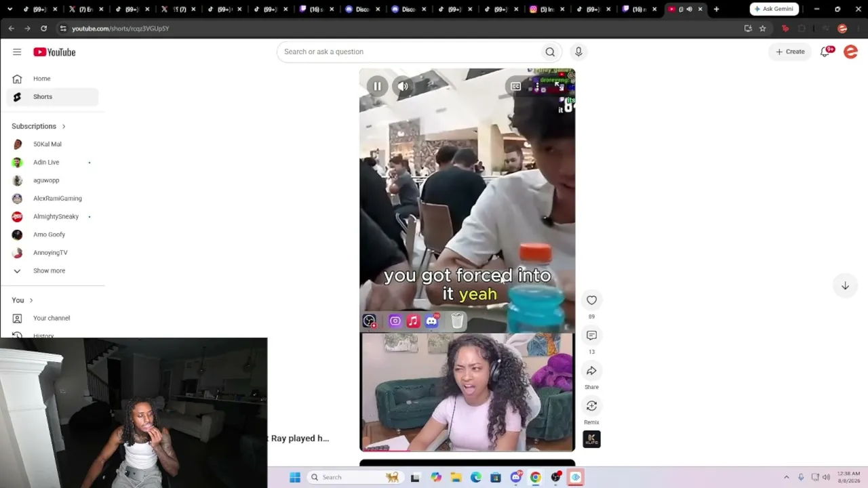Open the Short's more options menu

pos(537,86)
